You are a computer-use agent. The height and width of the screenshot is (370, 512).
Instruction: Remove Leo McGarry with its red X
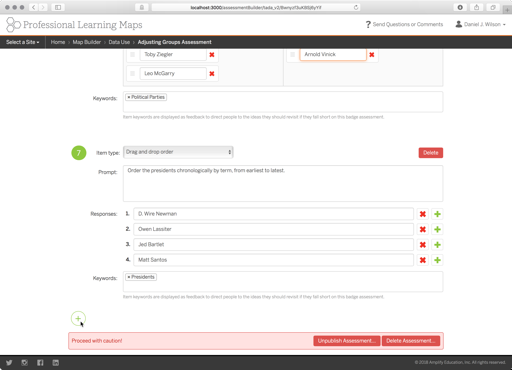(212, 74)
